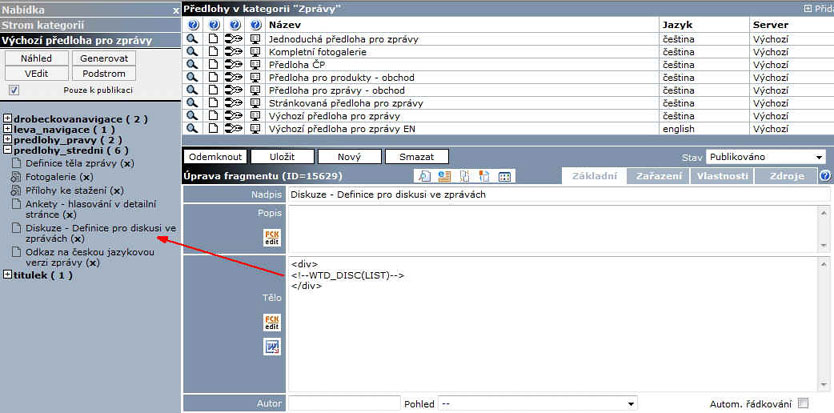834x413 pixels.
Task: Click Word import icon beside Tělo
Action: pos(271,347)
